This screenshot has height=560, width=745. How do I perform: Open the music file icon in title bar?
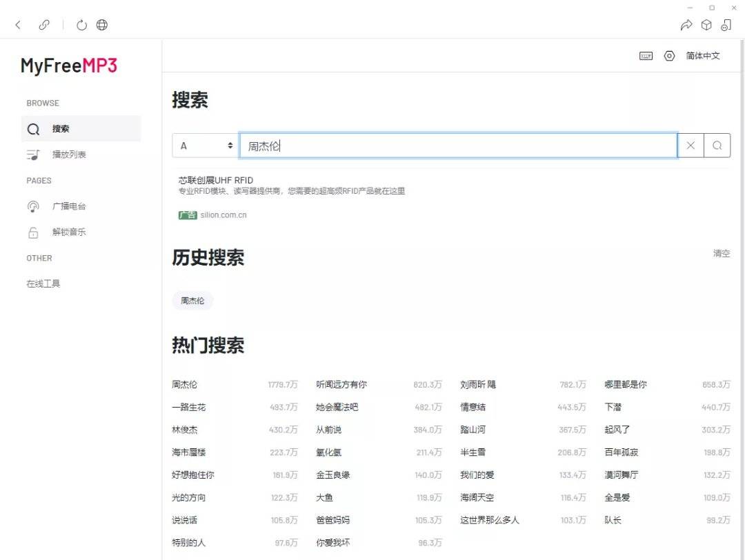tap(726, 25)
